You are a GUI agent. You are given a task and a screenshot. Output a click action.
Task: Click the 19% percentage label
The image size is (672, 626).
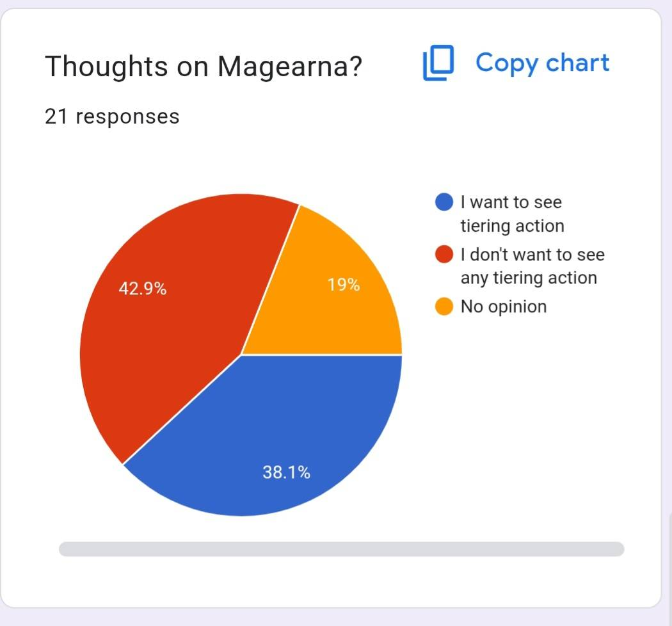pyautogui.click(x=343, y=285)
